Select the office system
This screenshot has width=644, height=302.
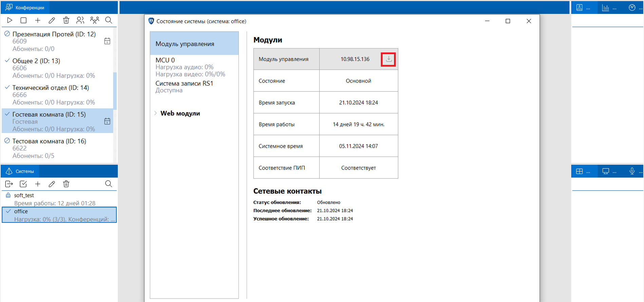[59, 215]
